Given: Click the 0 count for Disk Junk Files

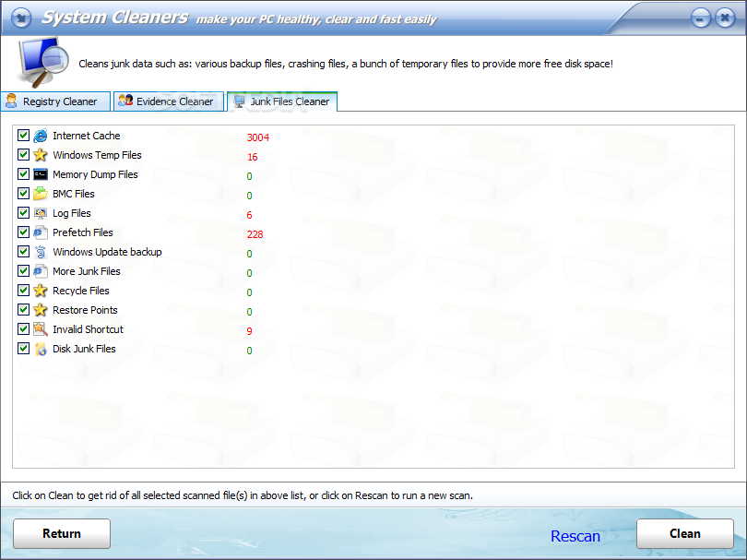Looking at the screenshot, I should coord(249,351).
